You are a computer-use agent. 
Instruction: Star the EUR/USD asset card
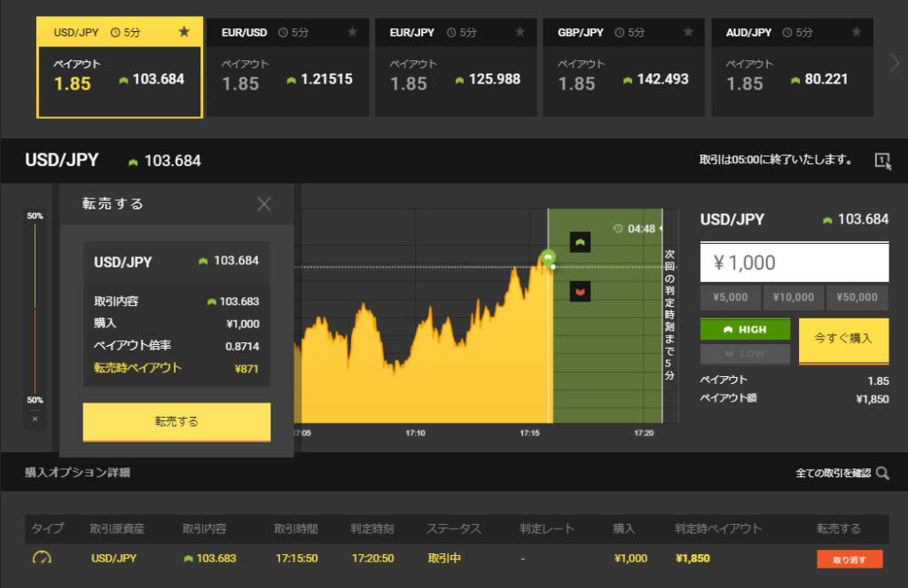(352, 32)
